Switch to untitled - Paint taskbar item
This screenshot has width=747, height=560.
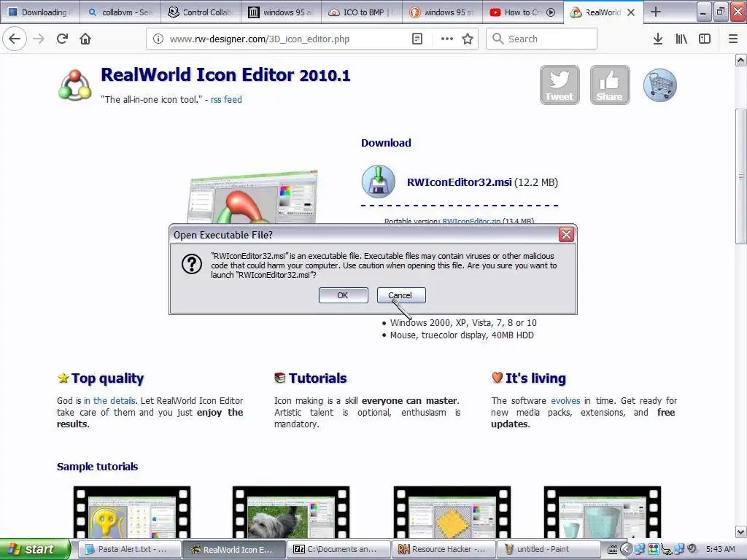548,549
